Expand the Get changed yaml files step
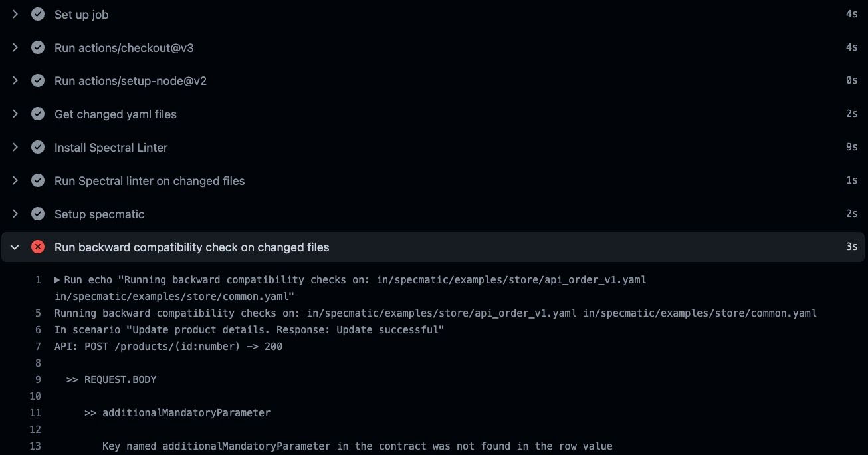The image size is (868, 455). [15, 114]
